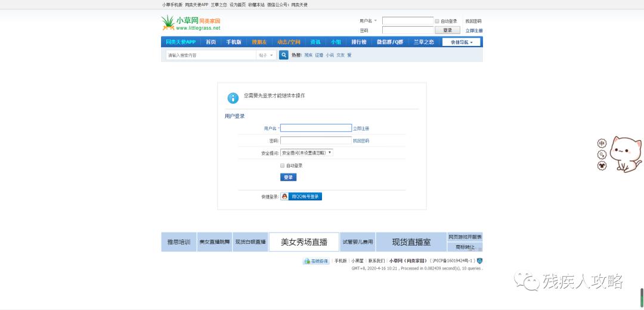Click footer 小草网（同类家园） link

(408, 261)
